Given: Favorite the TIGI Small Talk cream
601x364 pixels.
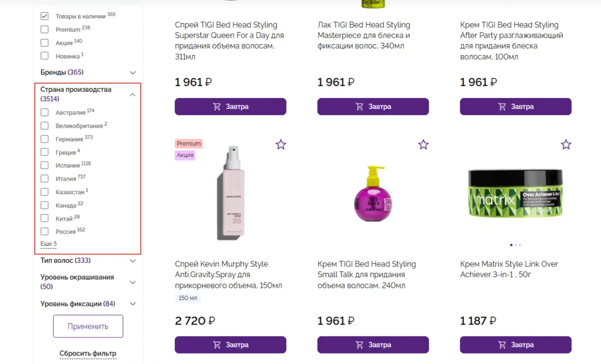Looking at the screenshot, I should [423, 144].
